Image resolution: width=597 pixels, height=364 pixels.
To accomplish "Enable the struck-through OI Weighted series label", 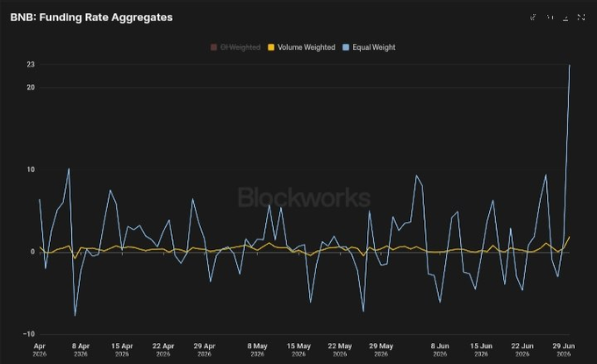I will pyautogui.click(x=241, y=47).
